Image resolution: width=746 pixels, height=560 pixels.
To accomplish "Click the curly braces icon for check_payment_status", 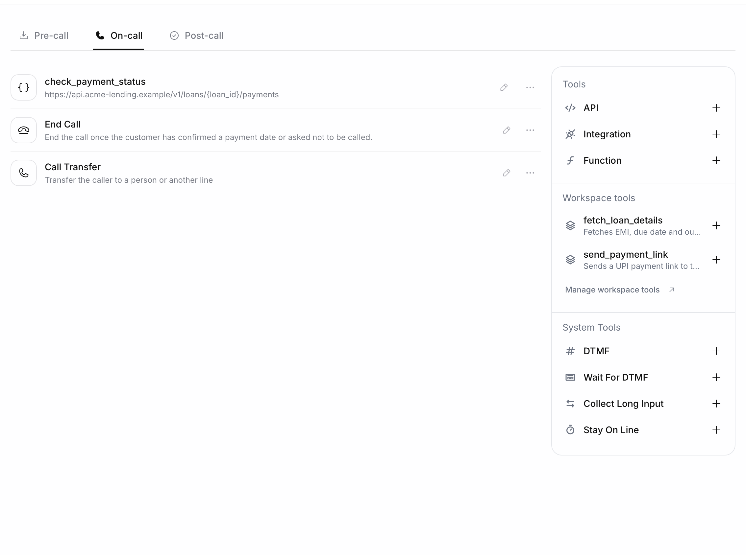I will (x=24, y=88).
